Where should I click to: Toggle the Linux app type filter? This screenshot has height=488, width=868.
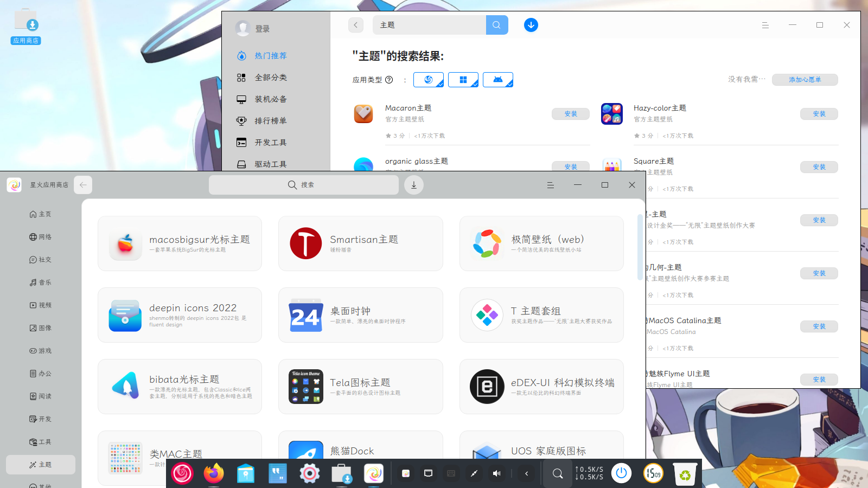pos(429,80)
